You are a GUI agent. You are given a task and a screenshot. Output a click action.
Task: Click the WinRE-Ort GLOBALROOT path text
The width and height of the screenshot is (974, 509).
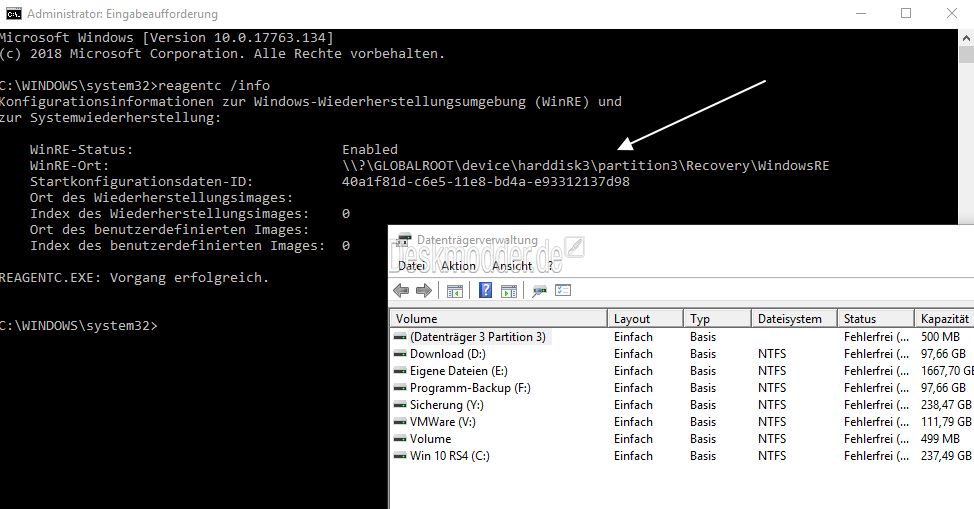[x=585, y=165]
